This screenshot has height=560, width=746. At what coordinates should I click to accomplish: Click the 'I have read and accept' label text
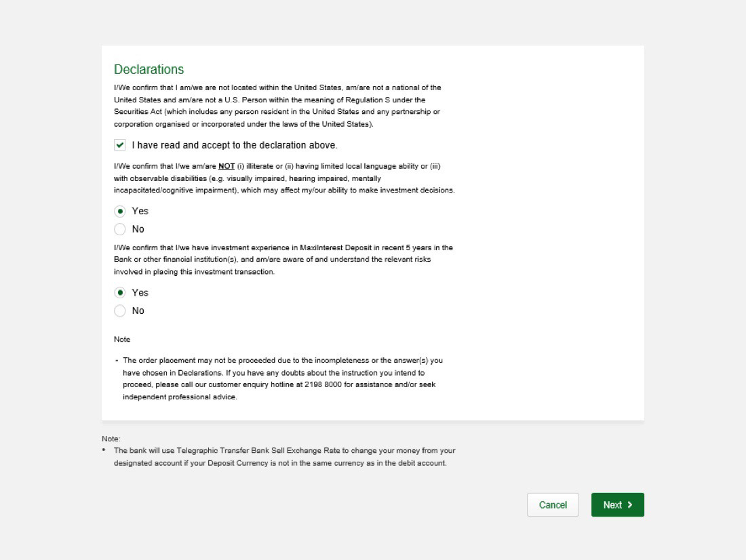pos(234,145)
